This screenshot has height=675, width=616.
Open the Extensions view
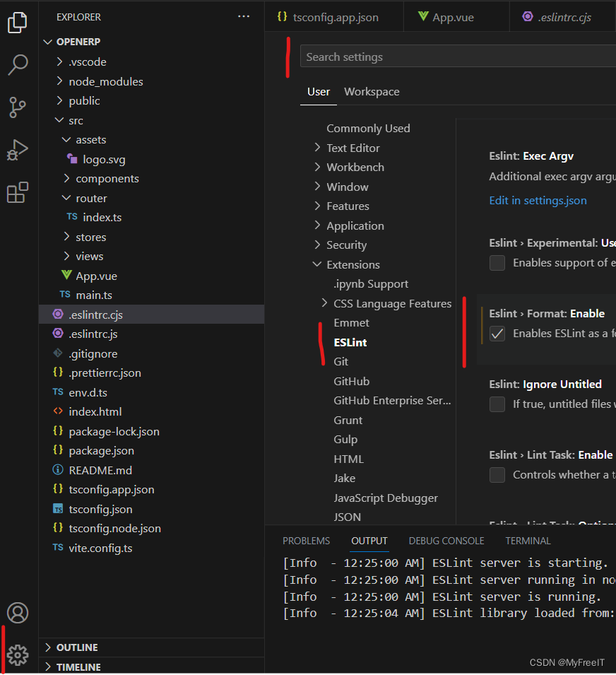[x=18, y=192]
